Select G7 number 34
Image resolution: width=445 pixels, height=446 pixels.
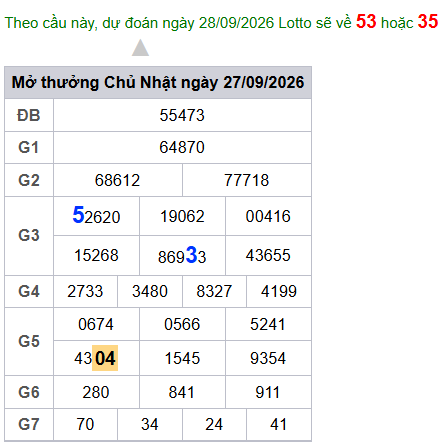[150, 424]
